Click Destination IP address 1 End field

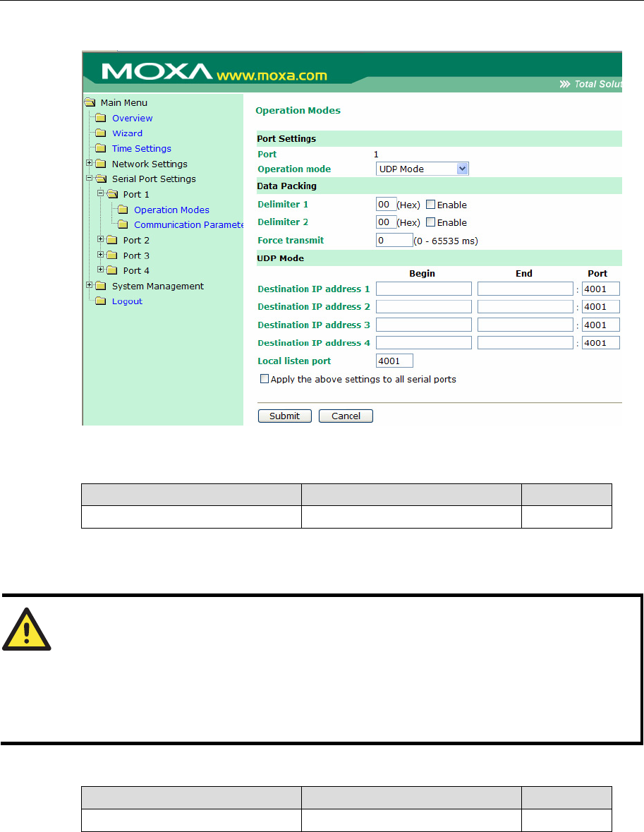(525, 289)
